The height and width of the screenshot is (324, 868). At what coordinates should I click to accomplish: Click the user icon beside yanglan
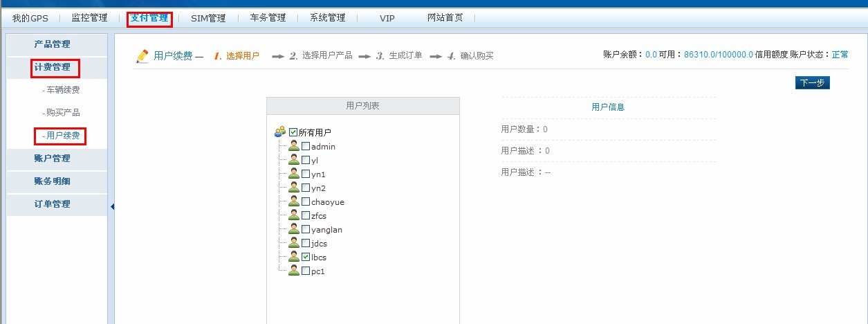pyautogui.click(x=294, y=229)
